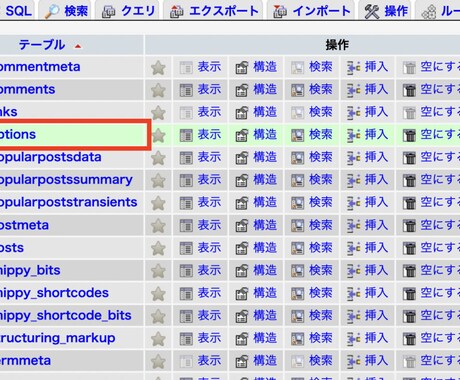Open the popularpostsdata table link
This screenshot has height=380, width=460.
(51, 157)
